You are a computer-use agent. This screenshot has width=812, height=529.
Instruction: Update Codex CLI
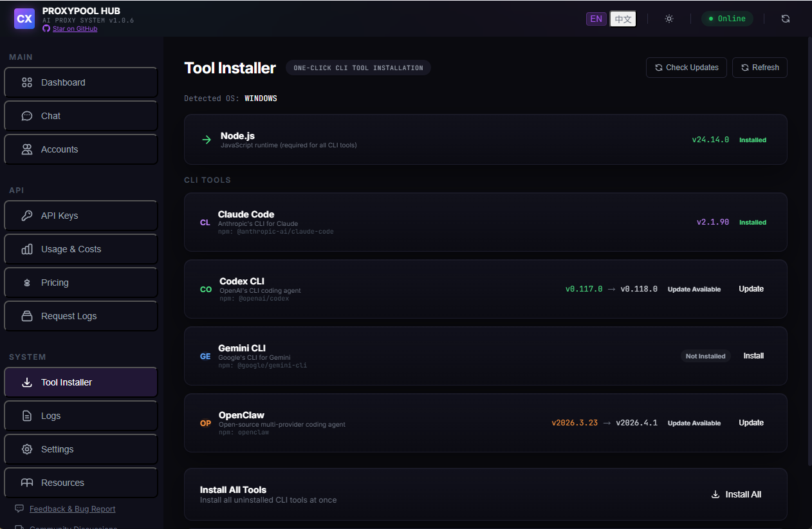[751, 289]
